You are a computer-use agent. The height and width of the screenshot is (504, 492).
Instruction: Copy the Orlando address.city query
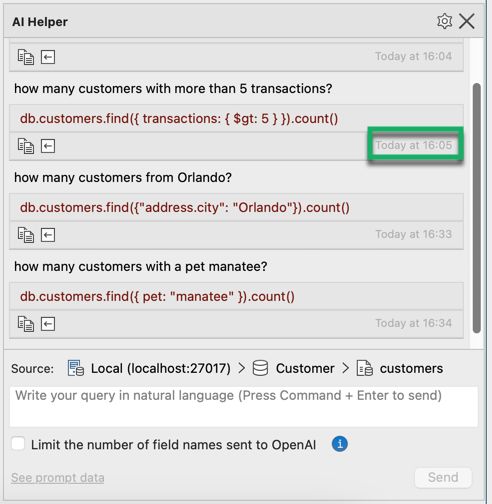[x=26, y=235]
